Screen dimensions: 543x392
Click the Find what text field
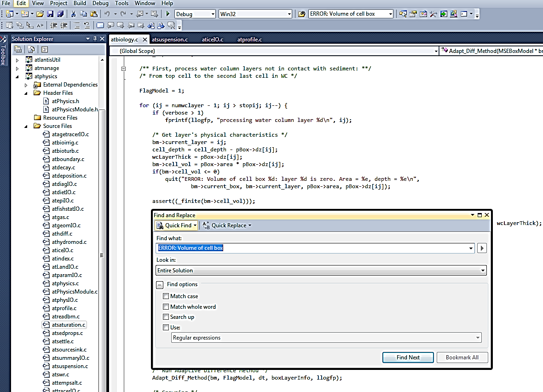pyautogui.click(x=313, y=248)
